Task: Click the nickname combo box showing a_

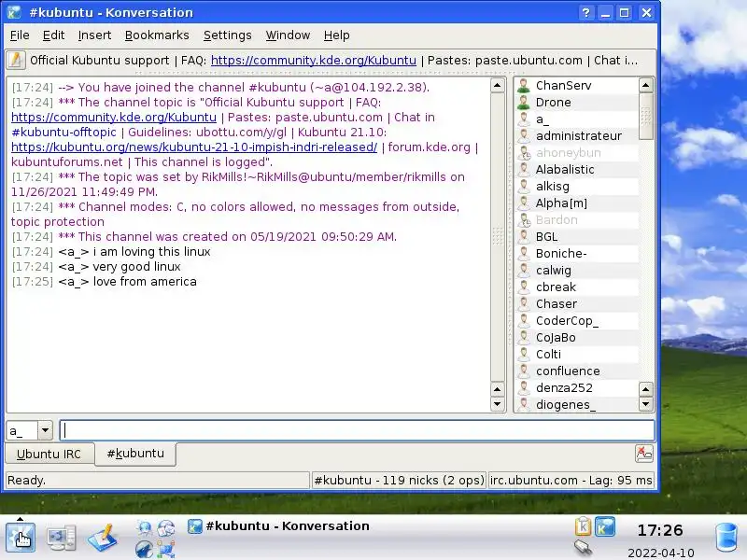Action: pos(29,430)
